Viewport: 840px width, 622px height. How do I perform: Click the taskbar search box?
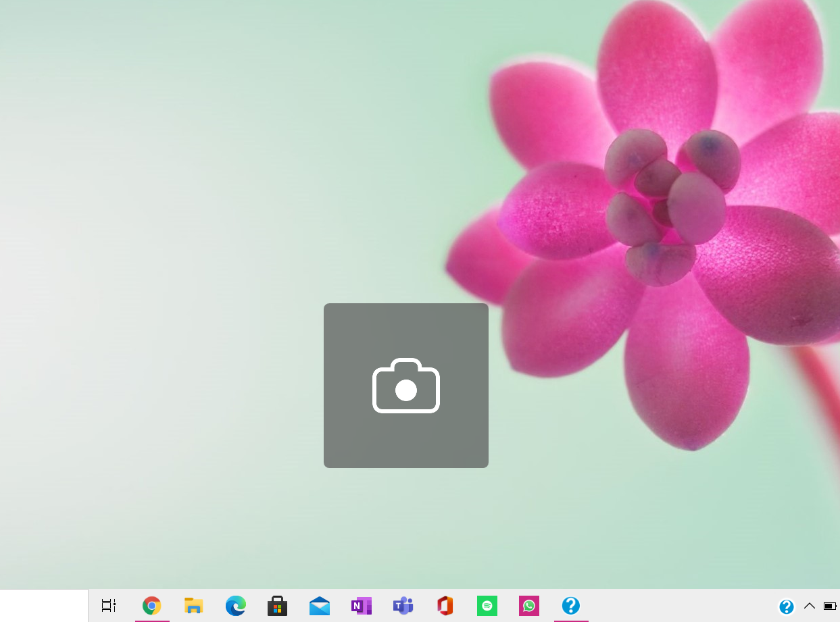tap(44, 606)
